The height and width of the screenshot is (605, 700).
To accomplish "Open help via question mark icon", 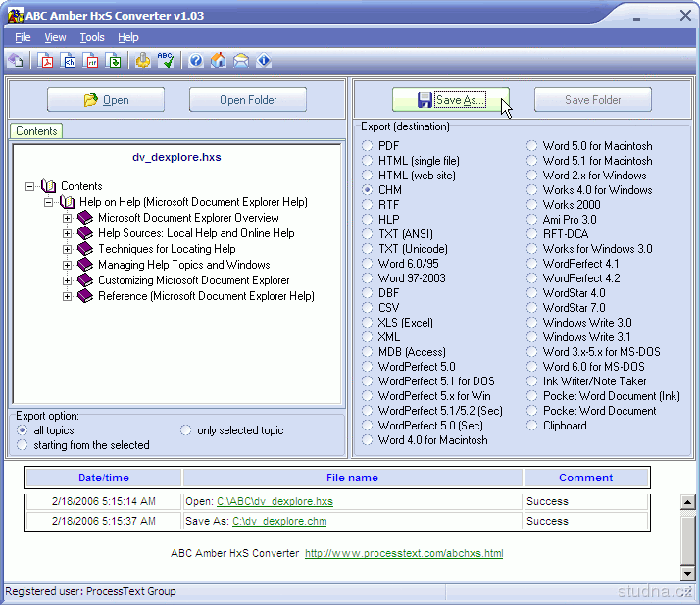I will click(x=196, y=61).
